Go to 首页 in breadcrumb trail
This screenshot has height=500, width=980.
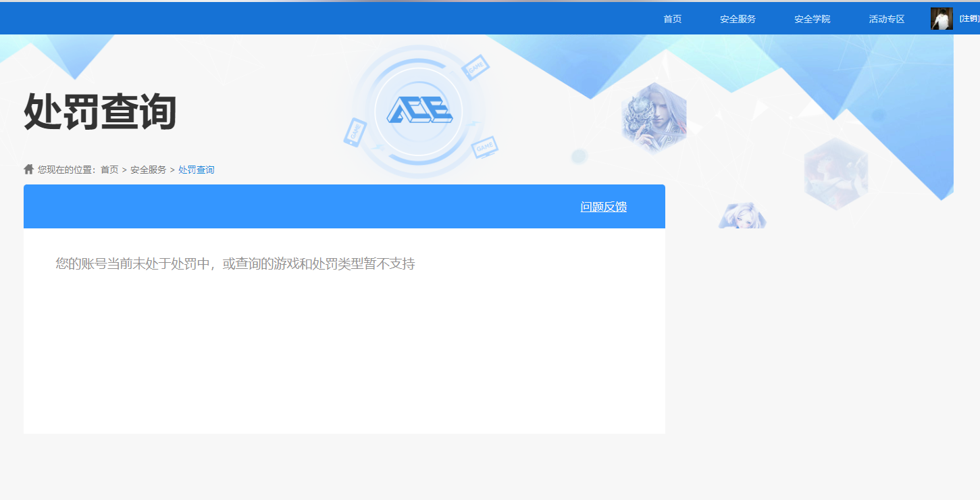(x=109, y=170)
